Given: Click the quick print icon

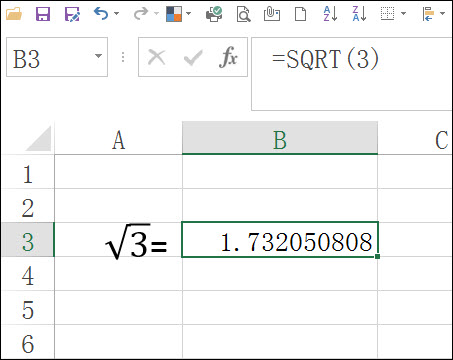Looking at the screenshot, I should pyautogui.click(x=214, y=14).
